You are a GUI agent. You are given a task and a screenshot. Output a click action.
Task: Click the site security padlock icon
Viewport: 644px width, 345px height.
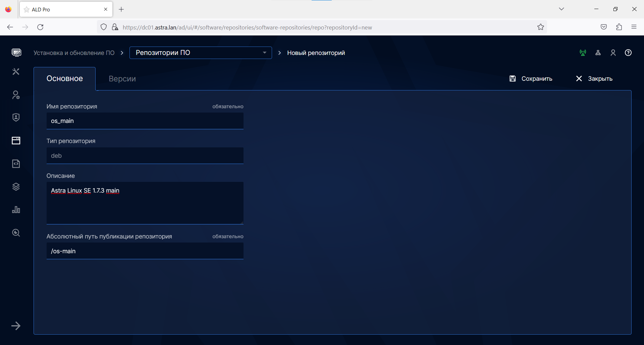[115, 27]
